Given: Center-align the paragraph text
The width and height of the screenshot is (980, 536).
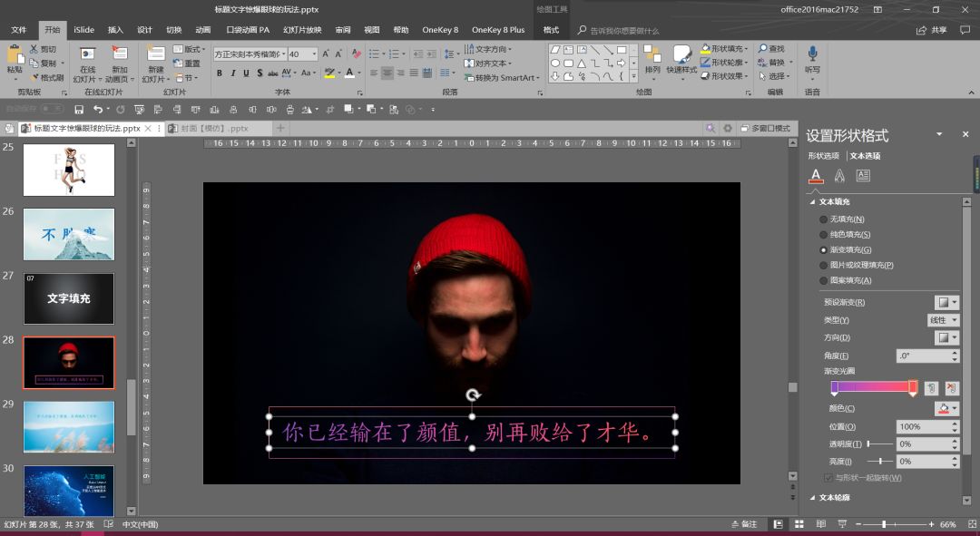Looking at the screenshot, I should 387,73.
